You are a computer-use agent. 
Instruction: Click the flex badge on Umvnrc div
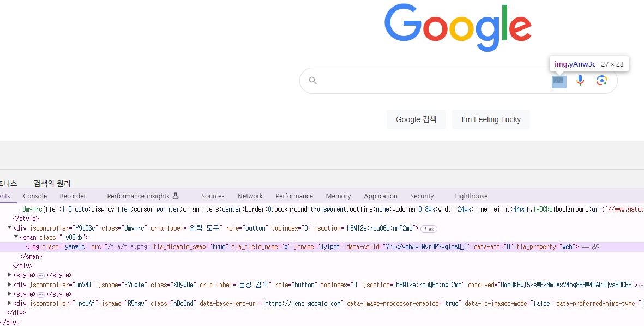[x=429, y=229]
